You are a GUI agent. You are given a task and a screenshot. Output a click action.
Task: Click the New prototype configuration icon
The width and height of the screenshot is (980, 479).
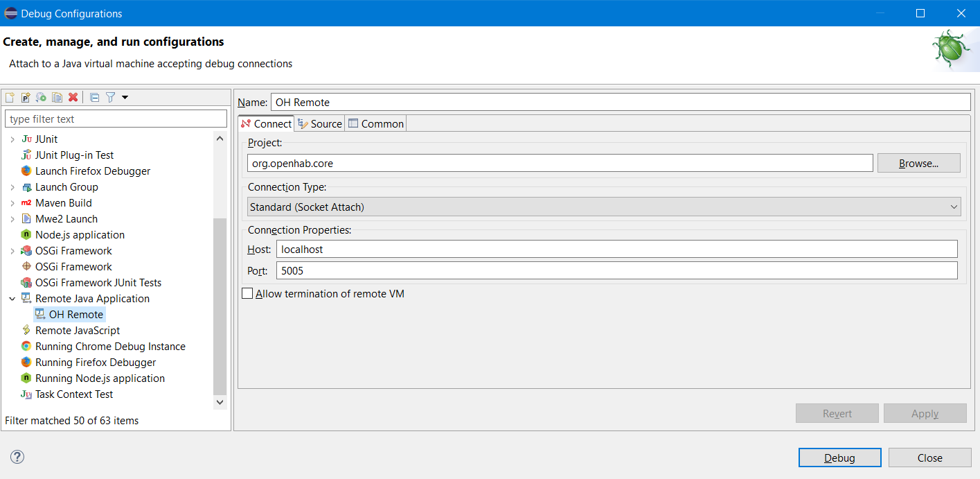pyautogui.click(x=26, y=97)
